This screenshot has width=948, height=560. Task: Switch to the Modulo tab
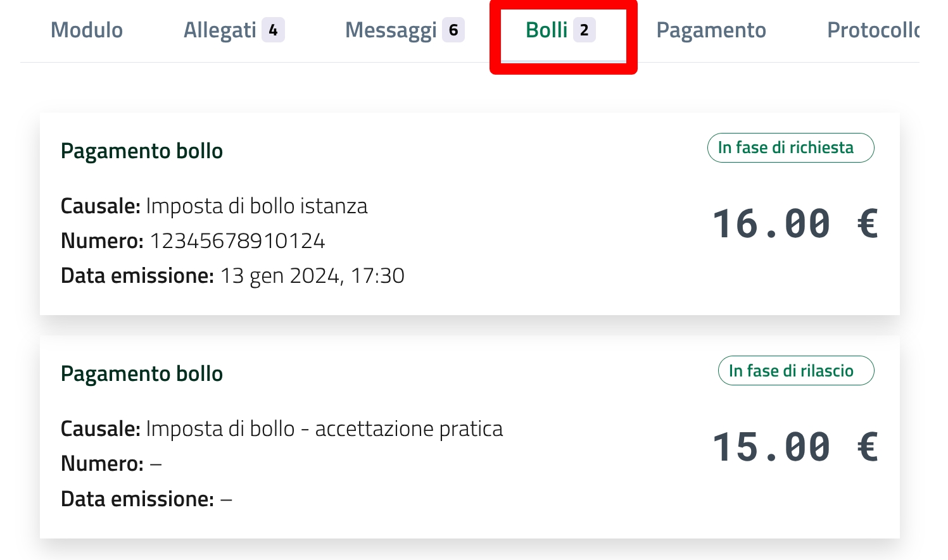pos(87,30)
